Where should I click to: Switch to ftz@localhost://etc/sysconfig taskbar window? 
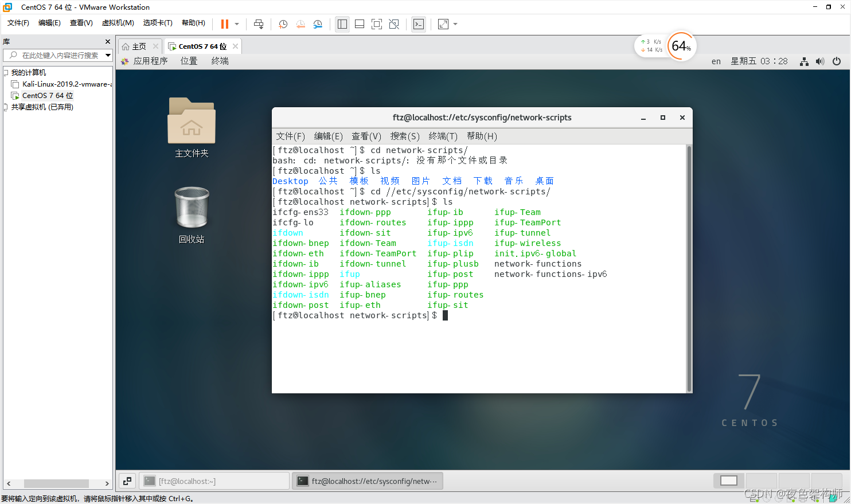(x=368, y=481)
